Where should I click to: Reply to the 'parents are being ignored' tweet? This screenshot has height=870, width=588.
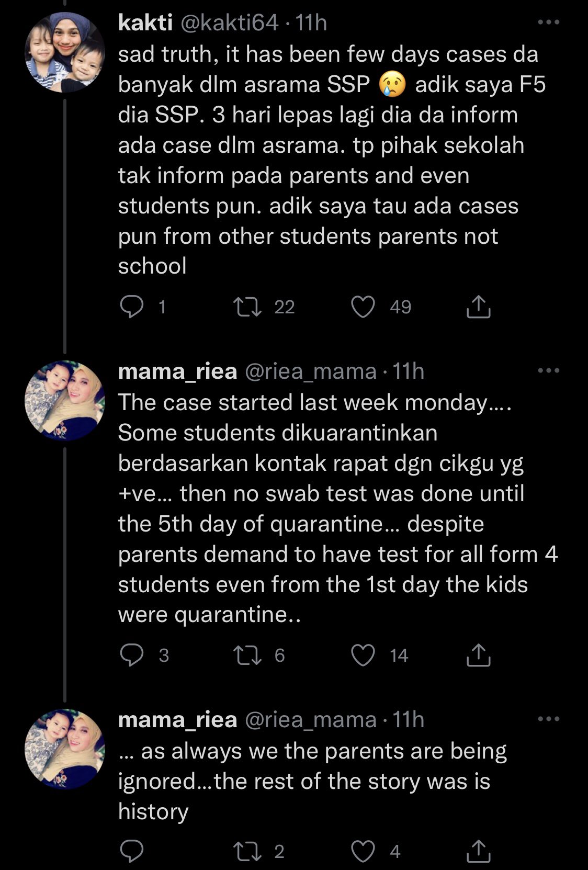[132, 852]
